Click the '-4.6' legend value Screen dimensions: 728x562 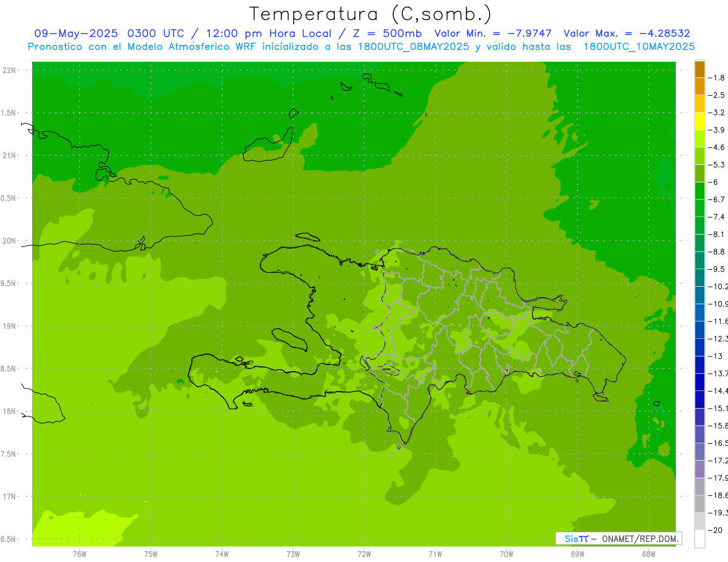click(716, 147)
